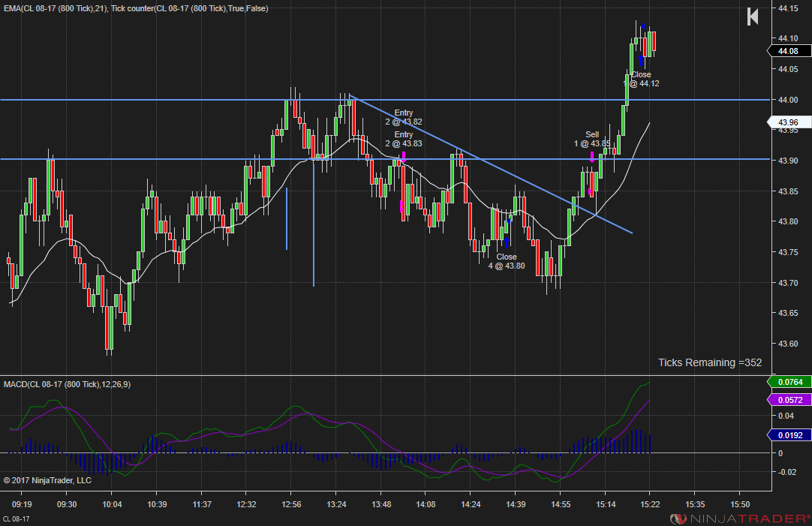Click the Close 1 @ 44.12 execution label
This screenshot has width=812, height=526.
(641, 79)
